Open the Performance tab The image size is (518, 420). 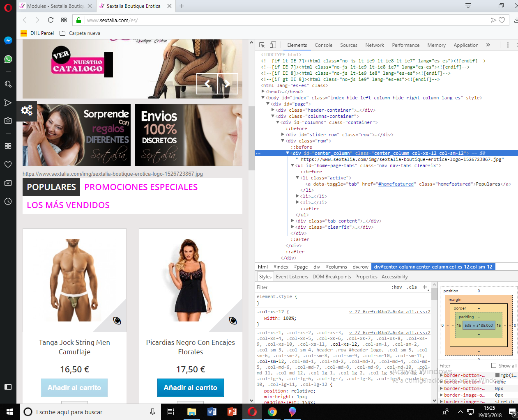[406, 45]
